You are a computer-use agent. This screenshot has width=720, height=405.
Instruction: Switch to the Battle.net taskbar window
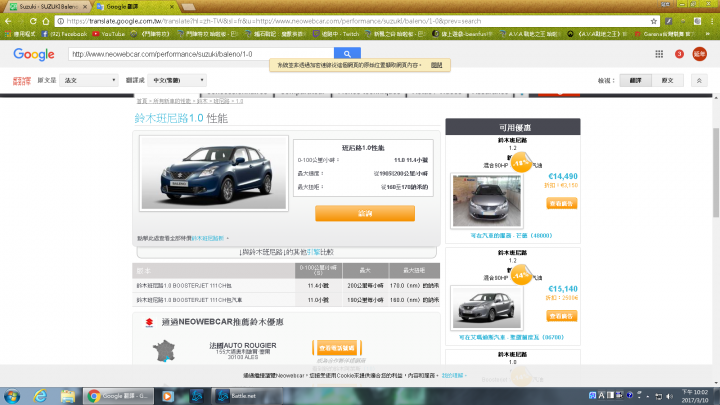coord(245,396)
